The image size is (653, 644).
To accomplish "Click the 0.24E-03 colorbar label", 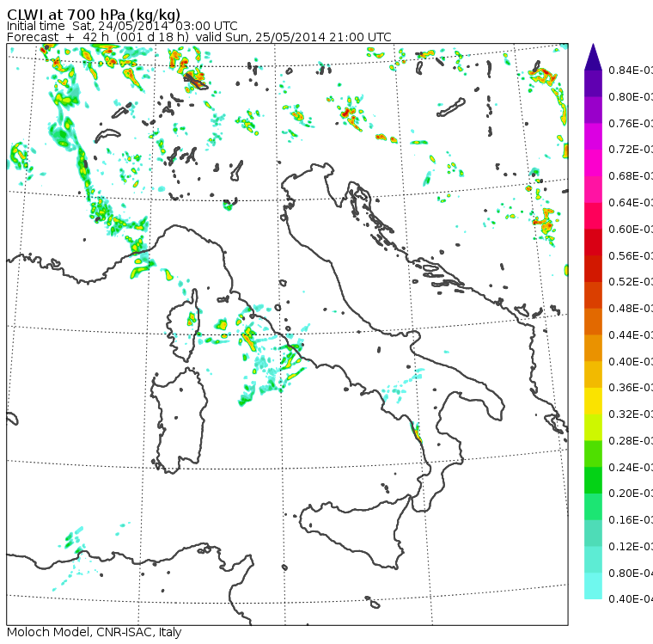I will pos(631,467).
